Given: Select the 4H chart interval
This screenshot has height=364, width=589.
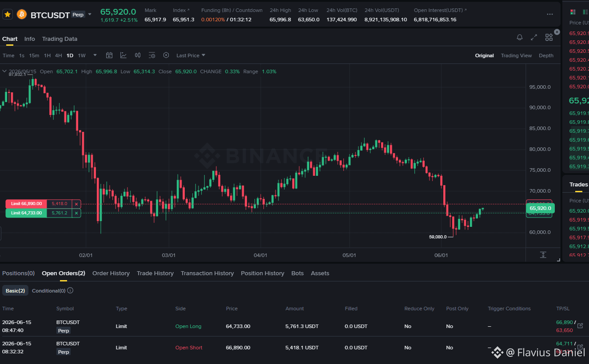Looking at the screenshot, I should coord(59,55).
